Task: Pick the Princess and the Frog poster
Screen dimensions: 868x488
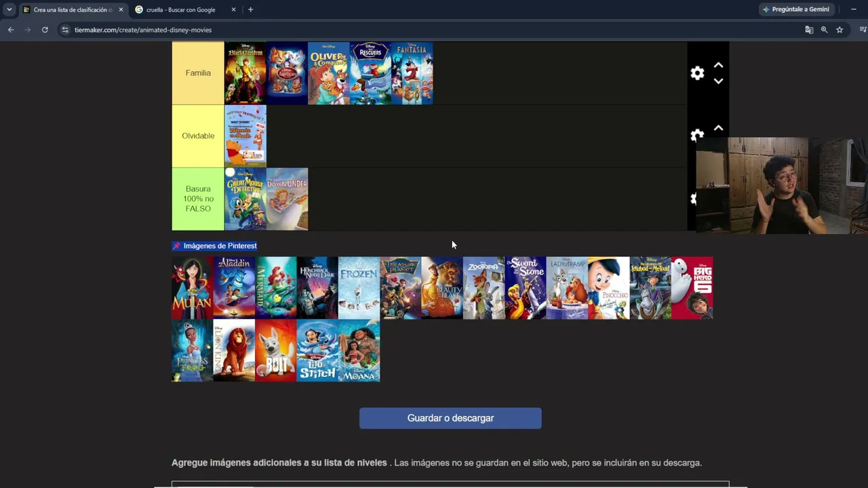Action: tap(193, 350)
